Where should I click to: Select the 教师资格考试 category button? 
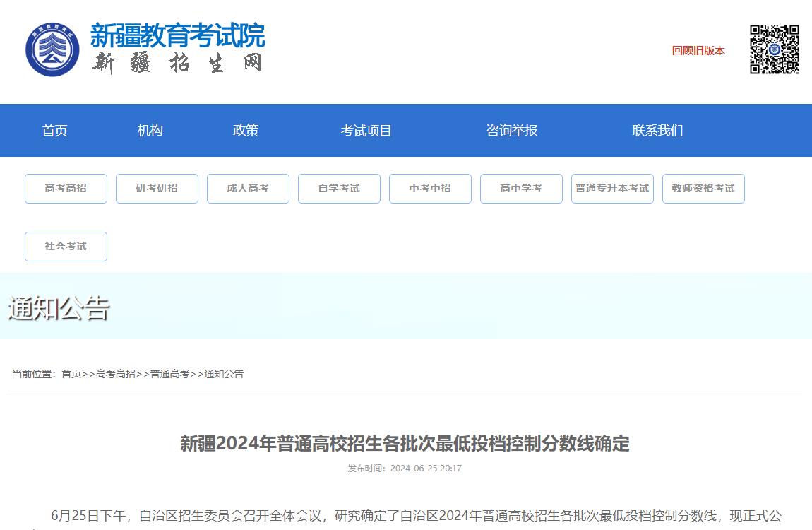703,188
